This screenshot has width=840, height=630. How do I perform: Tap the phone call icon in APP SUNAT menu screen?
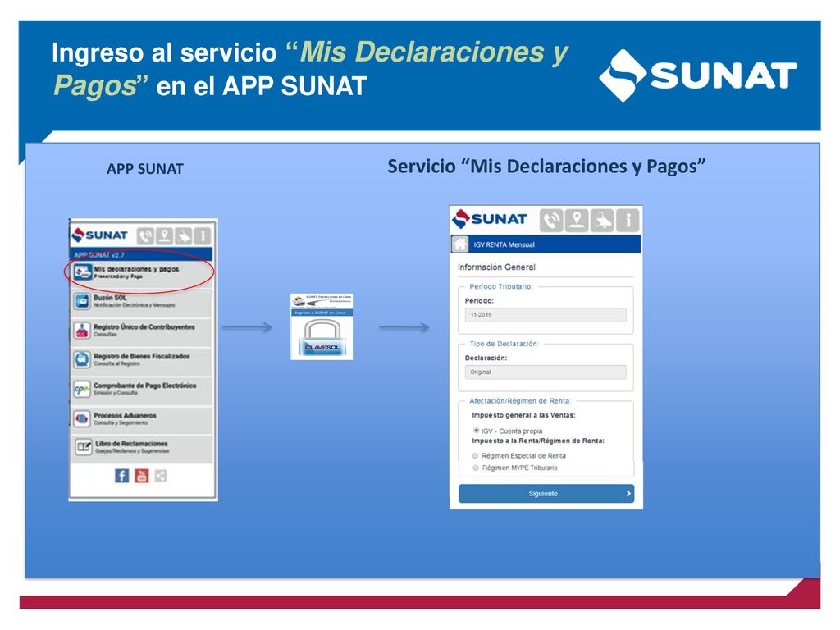click(145, 235)
